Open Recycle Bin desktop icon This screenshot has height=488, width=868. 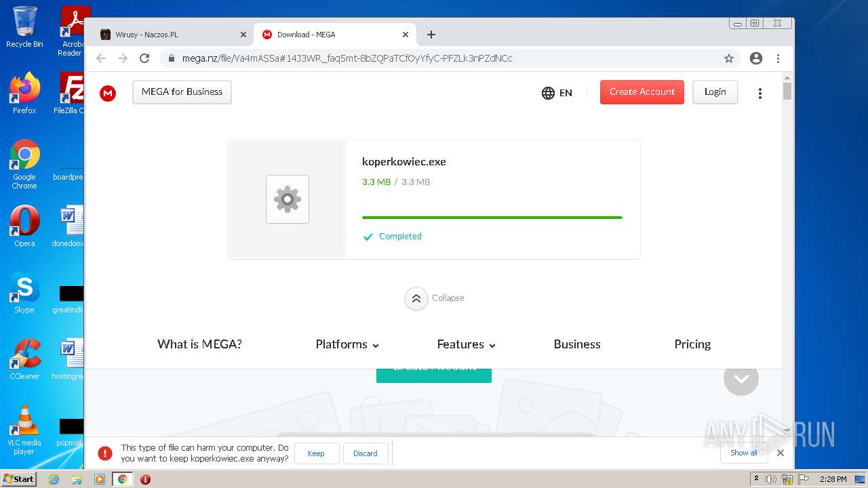point(24,27)
